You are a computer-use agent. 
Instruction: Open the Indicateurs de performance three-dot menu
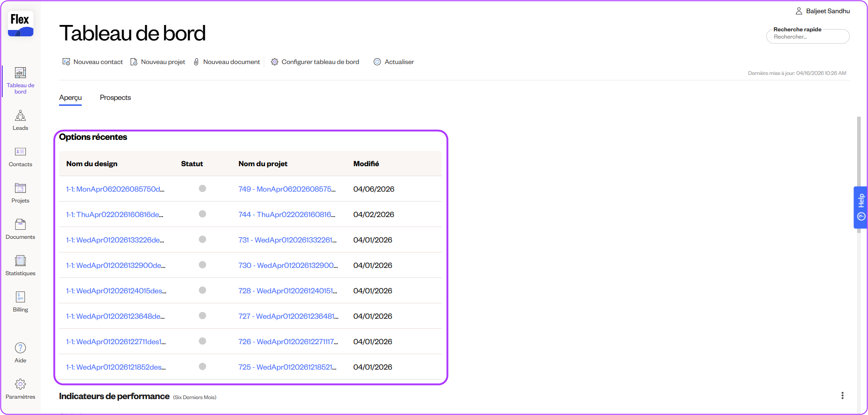(842, 395)
